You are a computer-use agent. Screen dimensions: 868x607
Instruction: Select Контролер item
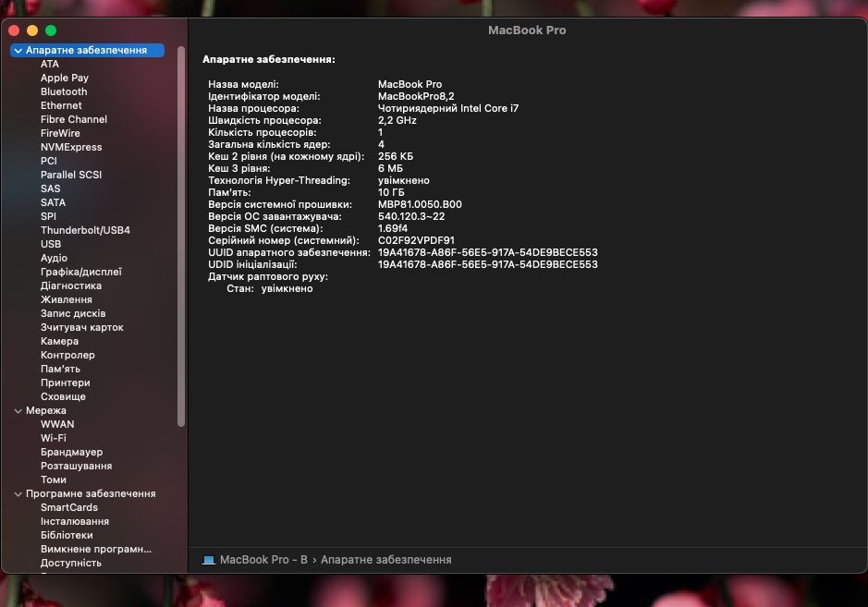(x=67, y=355)
